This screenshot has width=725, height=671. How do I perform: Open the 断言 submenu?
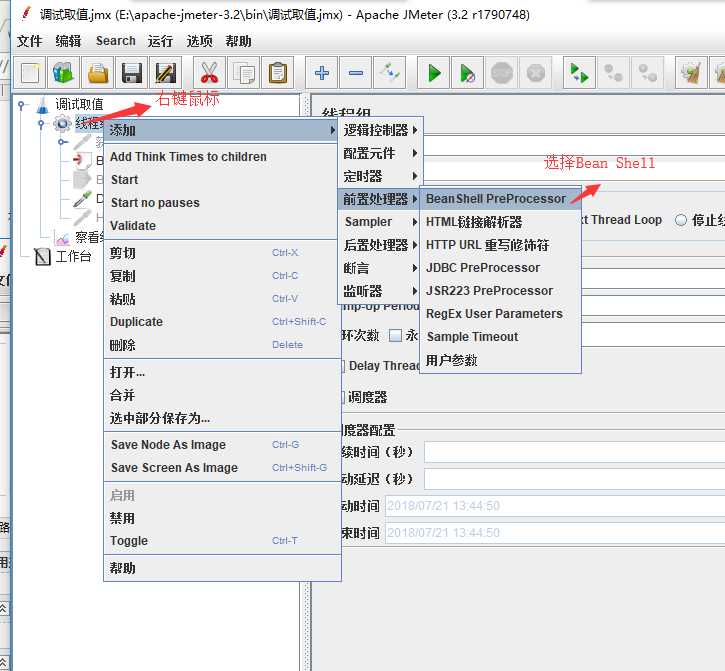(380, 268)
